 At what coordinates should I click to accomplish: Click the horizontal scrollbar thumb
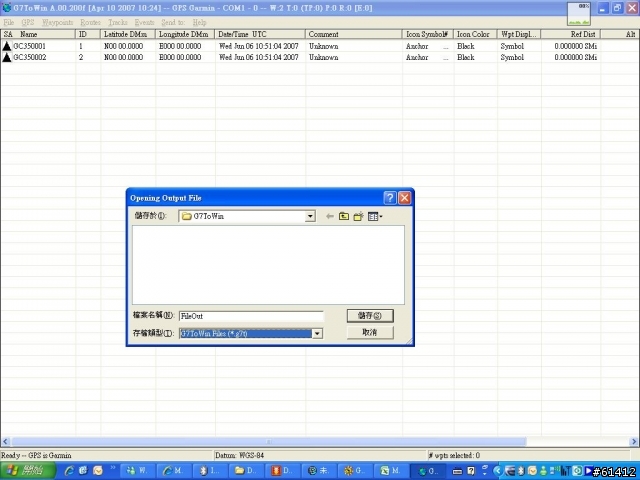pos(269,441)
